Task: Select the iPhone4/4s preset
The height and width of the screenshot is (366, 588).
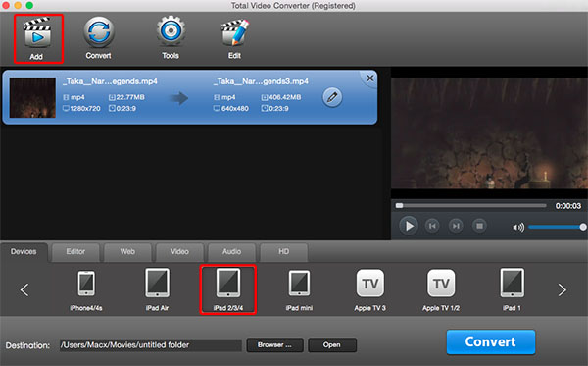Action: [x=86, y=289]
